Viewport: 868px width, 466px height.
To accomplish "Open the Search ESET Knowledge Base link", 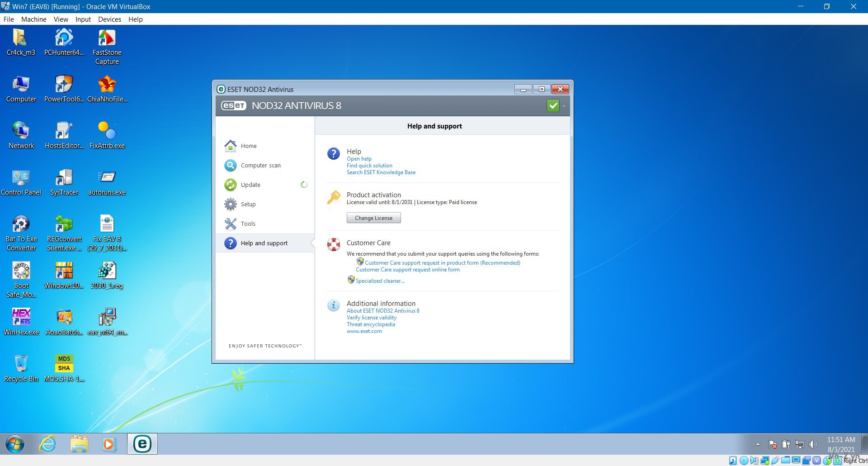I will (x=381, y=172).
